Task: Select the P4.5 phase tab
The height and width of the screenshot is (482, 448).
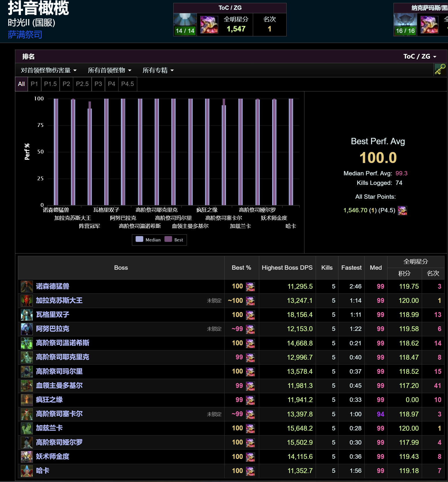Action: click(x=127, y=84)
